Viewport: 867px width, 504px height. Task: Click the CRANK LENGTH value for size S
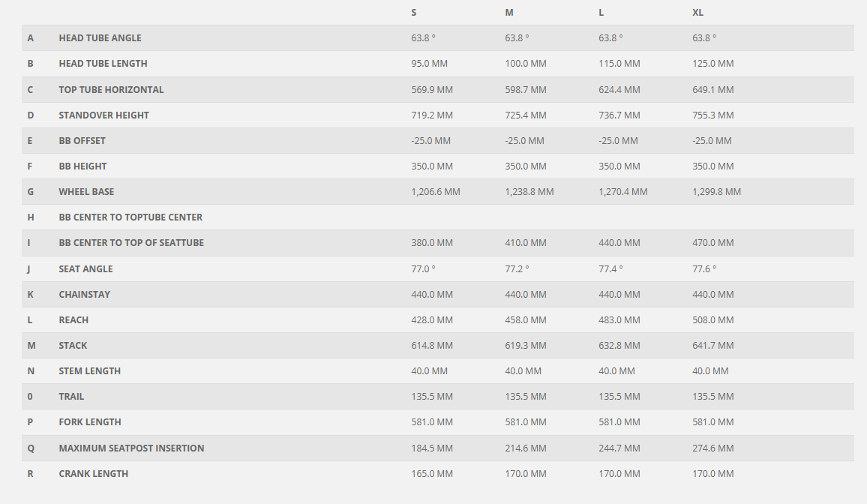point(431,474)
